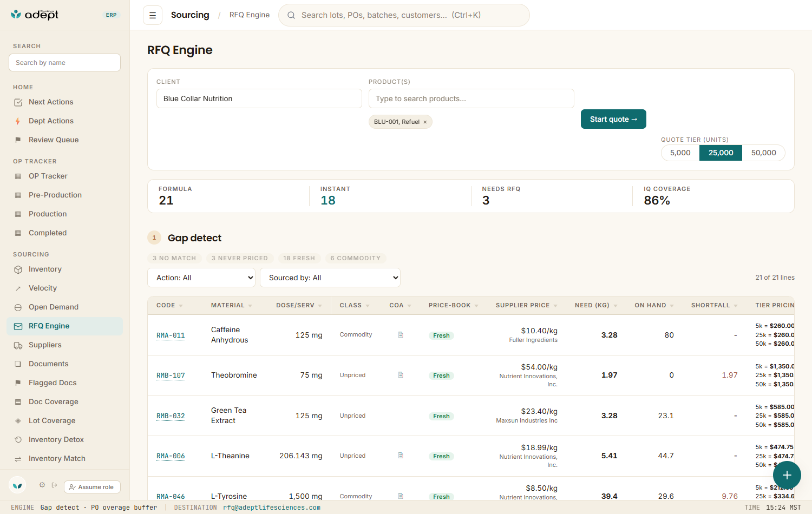The height and width of the screenshot is (514, 812).
Task: Click the Flagged Docs flag icon
Action: (x=18, y=383)
